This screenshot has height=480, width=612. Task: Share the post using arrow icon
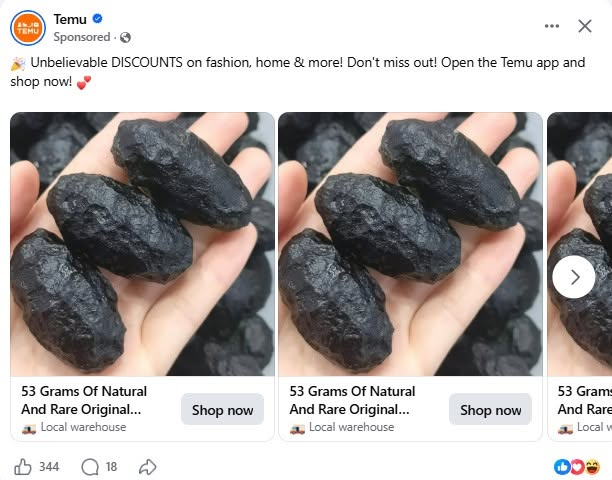click(x=148, y=467)
